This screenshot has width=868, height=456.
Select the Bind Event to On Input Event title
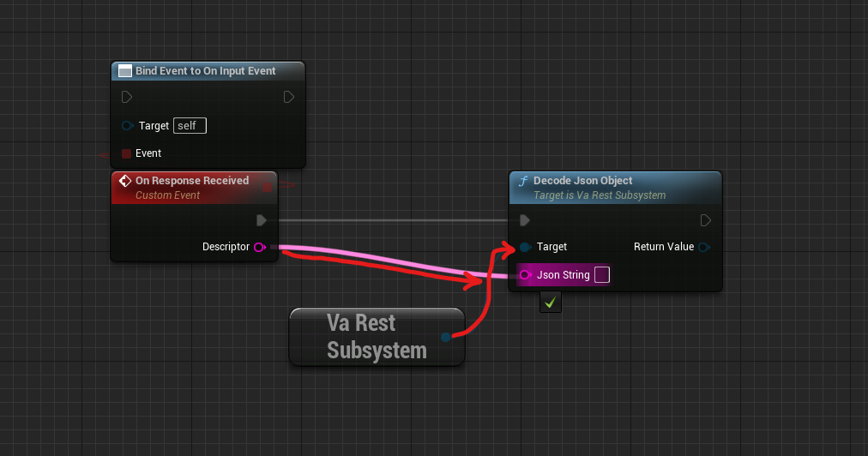pyautogui.click(x=205, y=71)
